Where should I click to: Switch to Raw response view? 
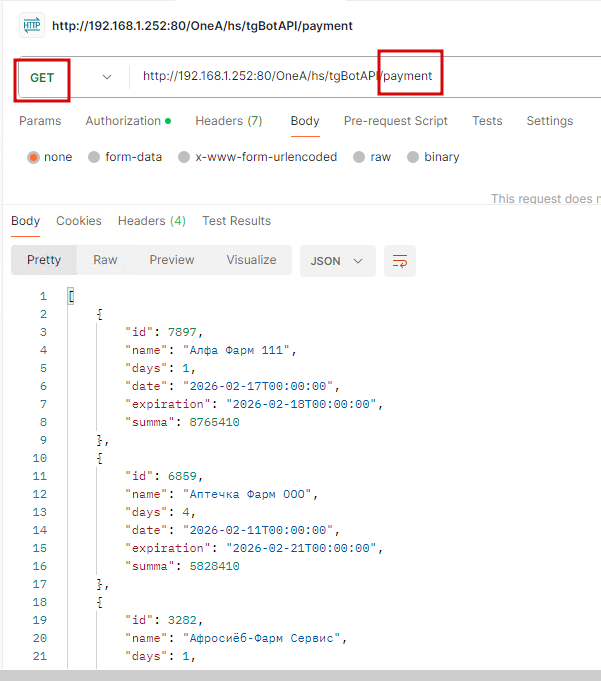[x=105, y=260]
